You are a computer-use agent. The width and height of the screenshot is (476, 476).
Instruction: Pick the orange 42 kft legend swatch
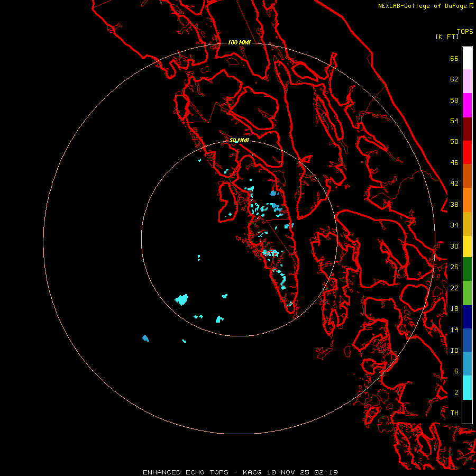pos(467,200)
